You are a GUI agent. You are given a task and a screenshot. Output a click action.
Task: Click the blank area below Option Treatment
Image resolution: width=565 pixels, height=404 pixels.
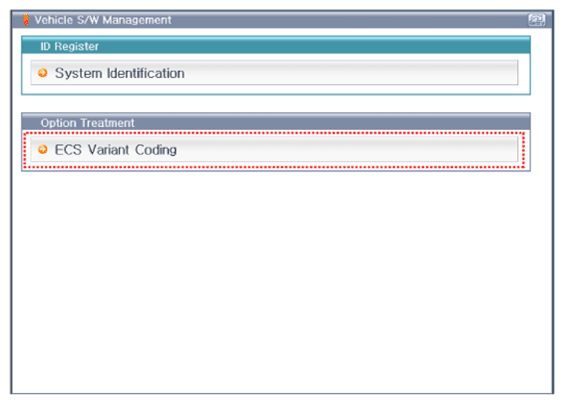[x=281, y=281]
